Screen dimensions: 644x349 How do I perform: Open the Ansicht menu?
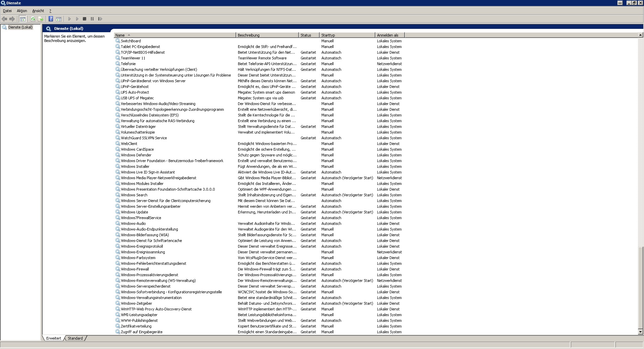pyautogui.click(x=38, y=11)
